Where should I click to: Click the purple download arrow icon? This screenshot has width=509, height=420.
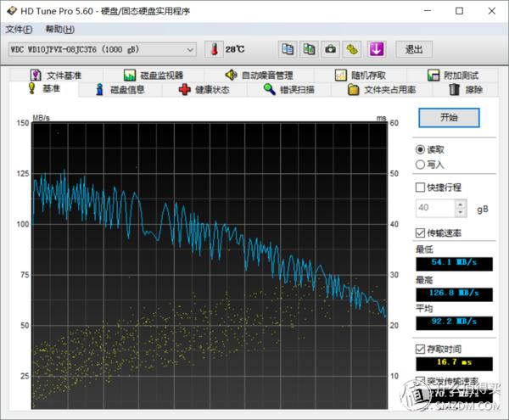pos(376,49)
